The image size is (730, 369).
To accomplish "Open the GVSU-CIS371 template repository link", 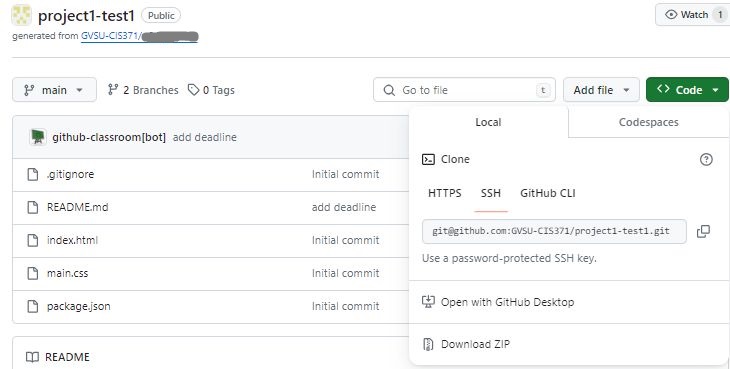I will tap(140, 36).
